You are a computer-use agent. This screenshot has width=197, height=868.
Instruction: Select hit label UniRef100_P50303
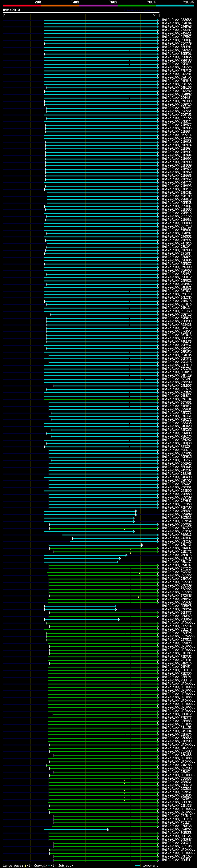177,101
